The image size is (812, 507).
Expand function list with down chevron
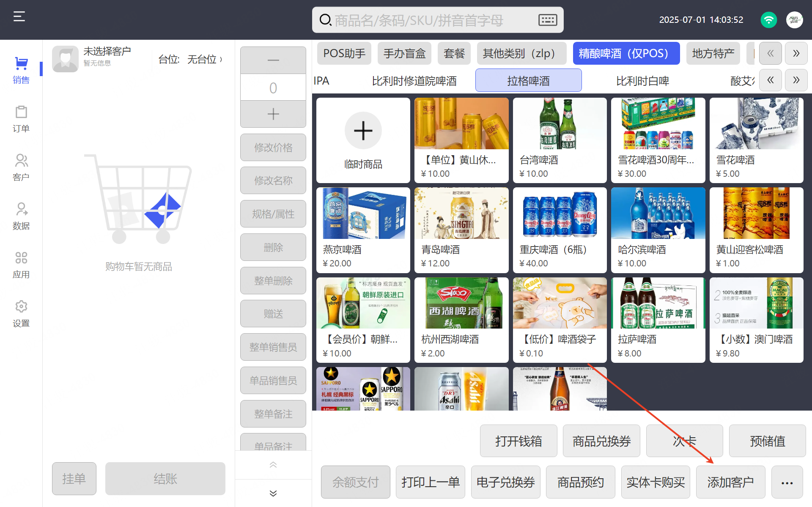(273, 493)
